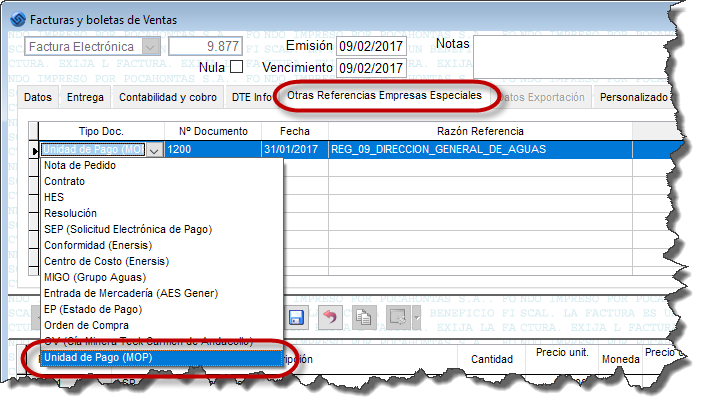Choose Centro de Costo (Enersis)
711x412 pixels.
(162, 261)
